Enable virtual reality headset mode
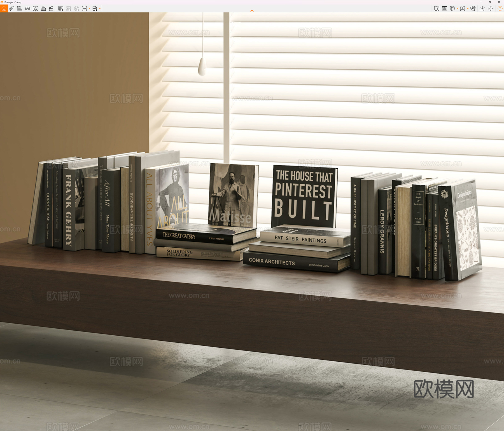Screen dimensions: 504x431 tap(473, 9)
